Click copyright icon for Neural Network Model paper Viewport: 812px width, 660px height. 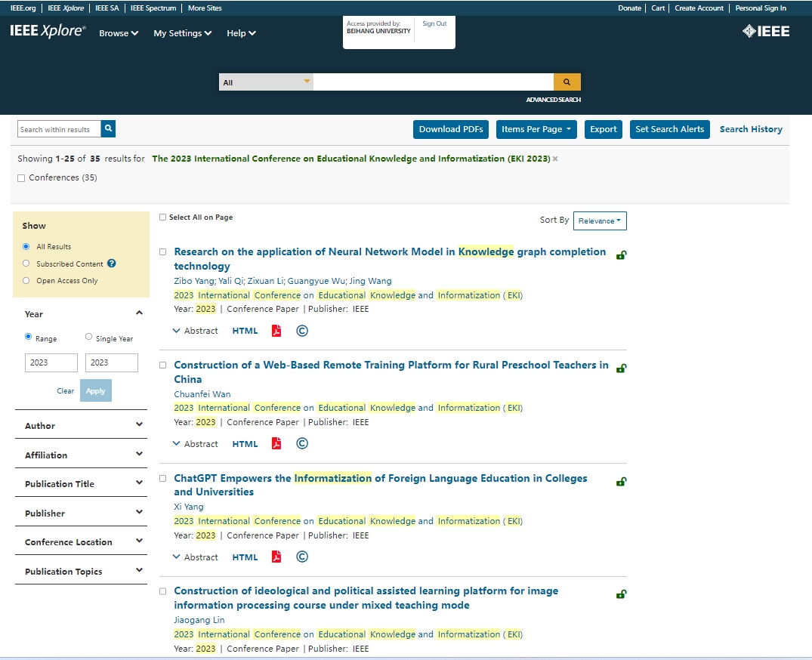click(302, 331)
